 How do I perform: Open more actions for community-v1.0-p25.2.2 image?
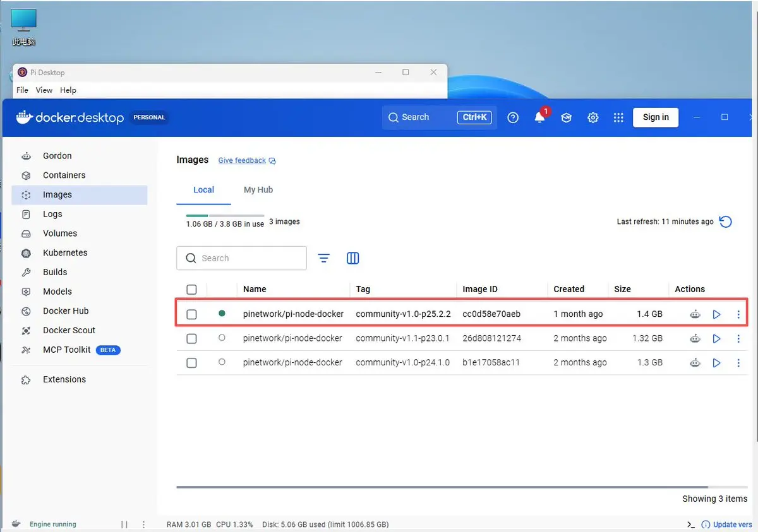pyautogui.click(x=738, y=314)
